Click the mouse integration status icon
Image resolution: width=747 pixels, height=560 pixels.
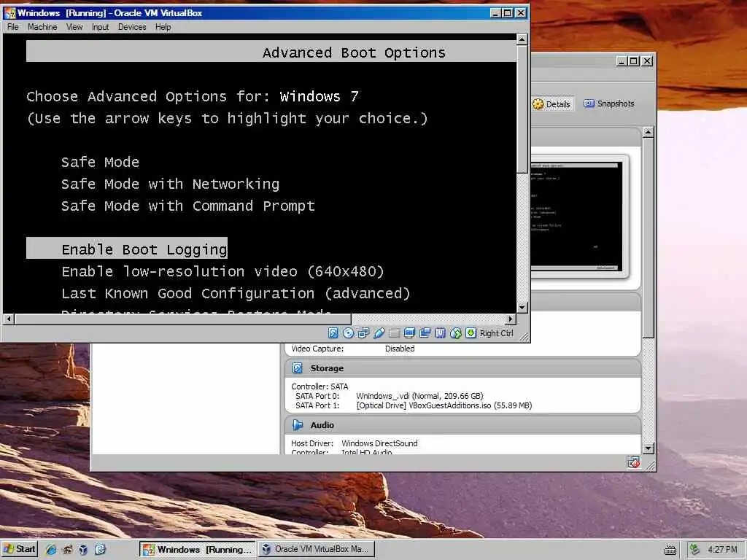tap(455, 333)
